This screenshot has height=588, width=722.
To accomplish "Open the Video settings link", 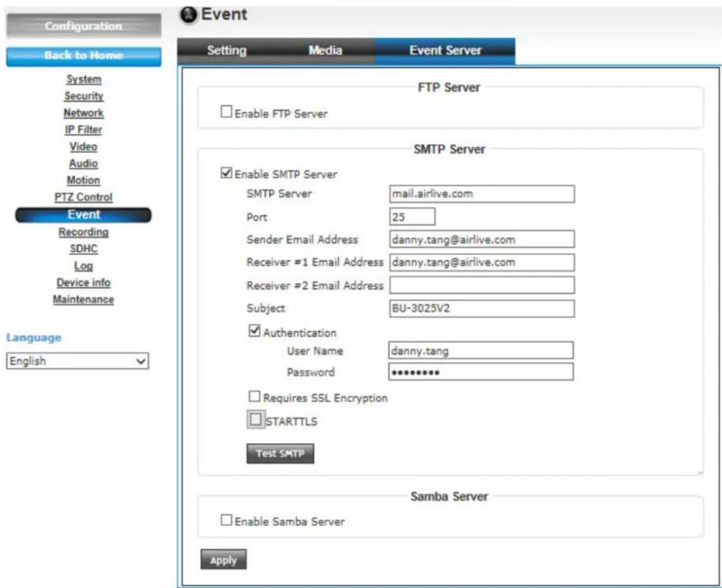I will pyautogui.click(x=83, y=146).
